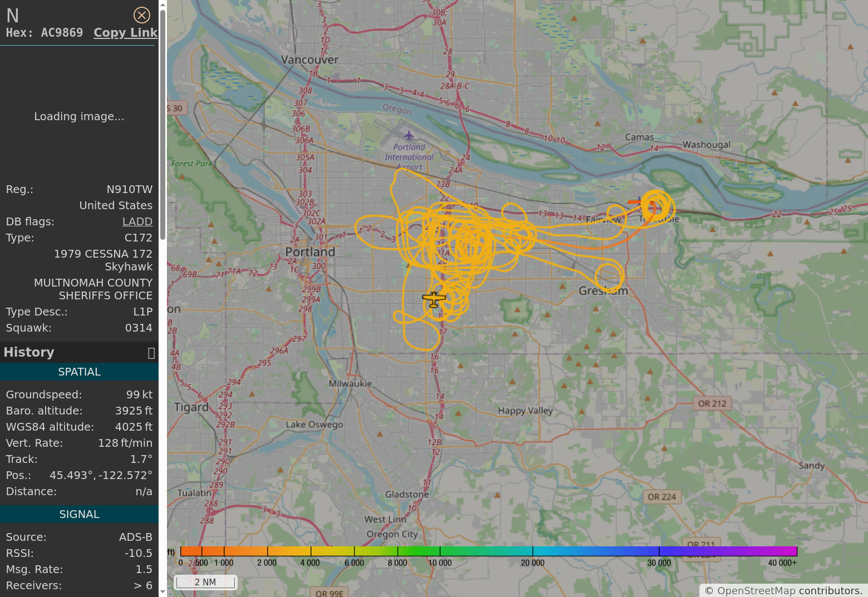Click the Copy Link button

click(125, 33)
